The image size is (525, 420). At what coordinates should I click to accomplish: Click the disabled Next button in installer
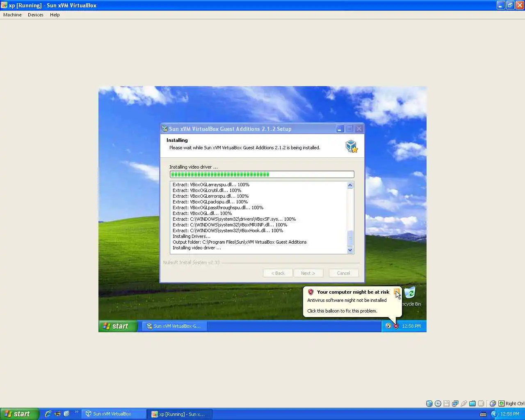click(x=308, y=273)
